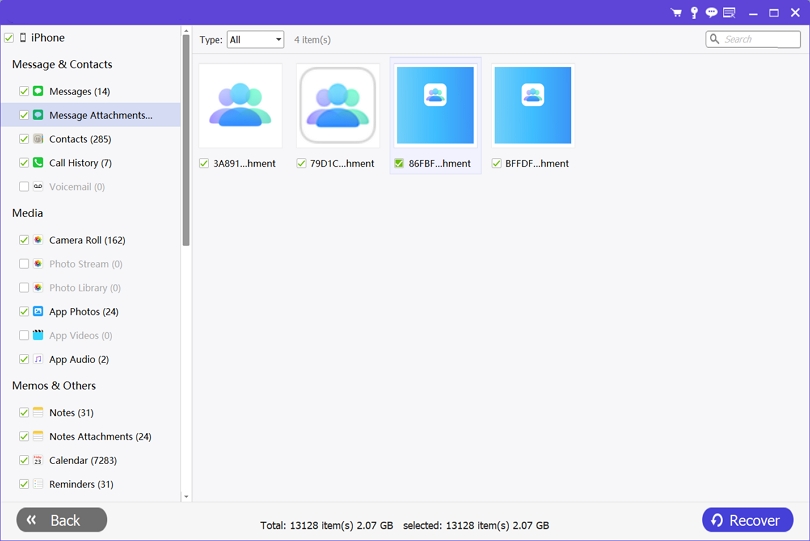Click the title bar menu icon
The image size is (810, 541).
(729, 13)
